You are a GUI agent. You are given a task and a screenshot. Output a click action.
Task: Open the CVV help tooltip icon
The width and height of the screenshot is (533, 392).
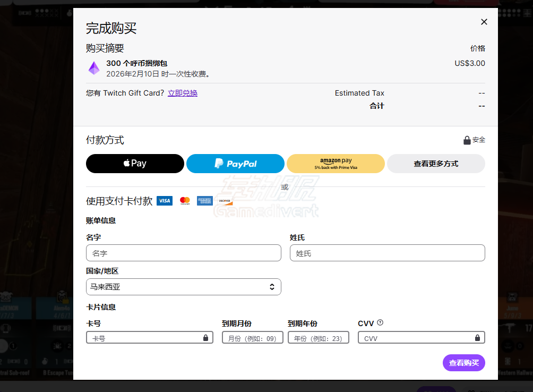click(379, 322)
